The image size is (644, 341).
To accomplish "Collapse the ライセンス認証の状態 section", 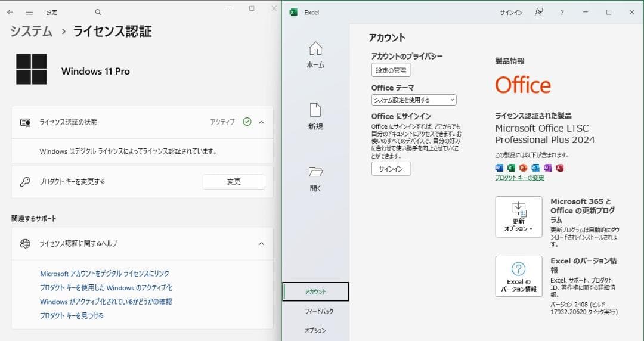I will 262,122.
